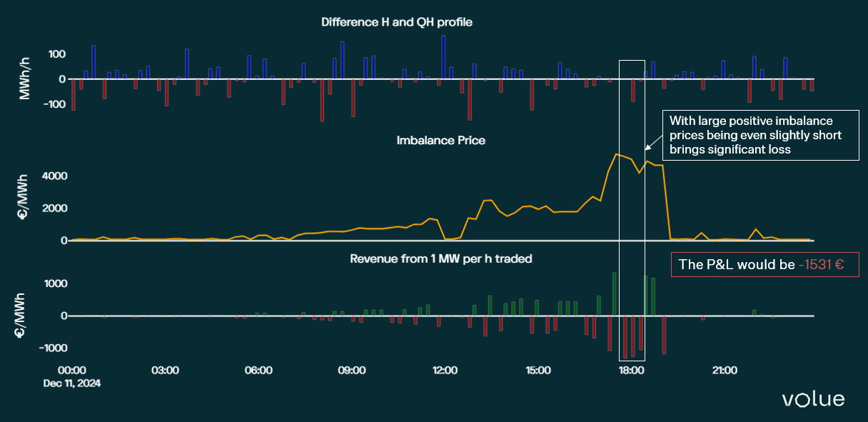Select the 06:00 tick on the time axis
868x422 pixels.
coord(258,371)
